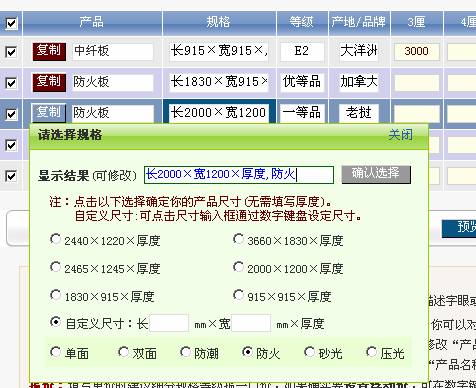Choose the 1830×915×厚度 radio option
Viewport: 476px width, 388px height.
[55, 295]
